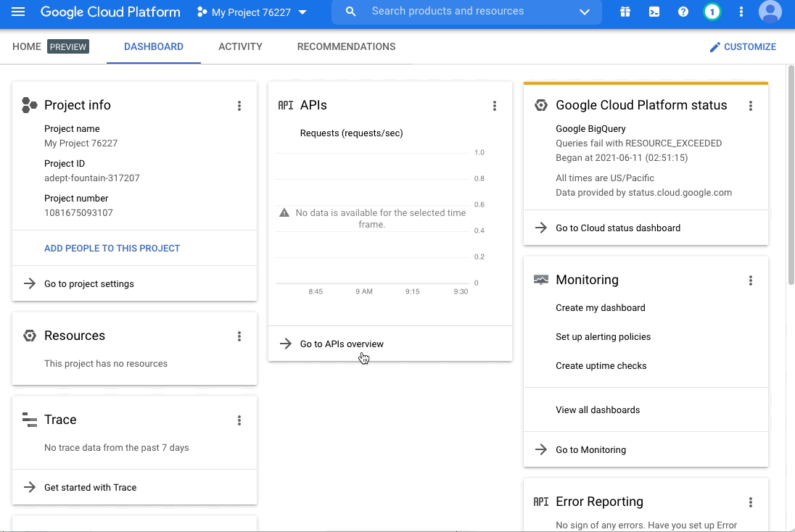Screen dimensions: 795x532
Task: Click Create uptime checks link
Action: [601, 365]
